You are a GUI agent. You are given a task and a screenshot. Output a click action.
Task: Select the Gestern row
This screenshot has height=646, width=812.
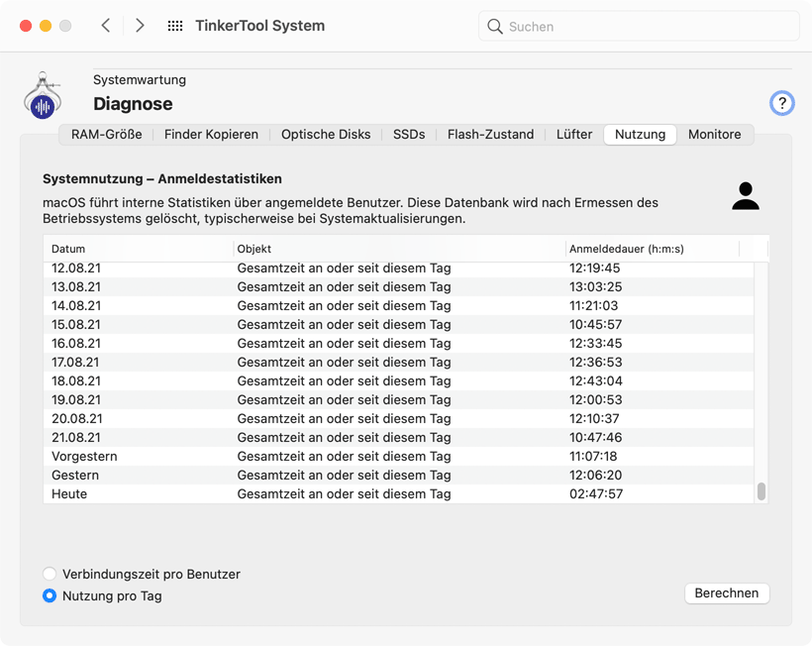[398, 475]
